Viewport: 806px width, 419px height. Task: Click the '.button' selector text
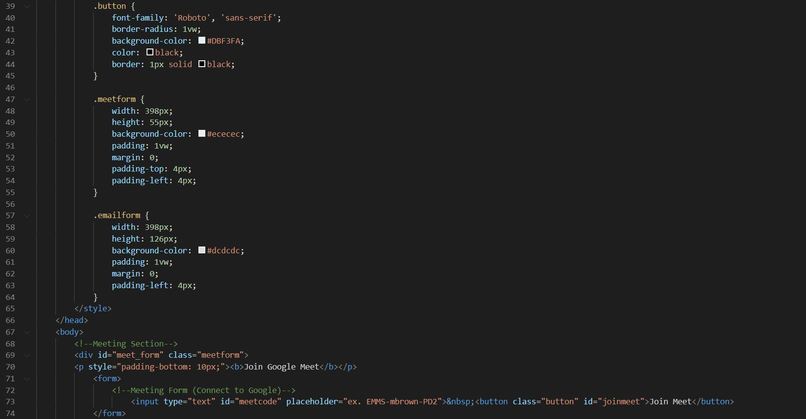tap(109, 6)
